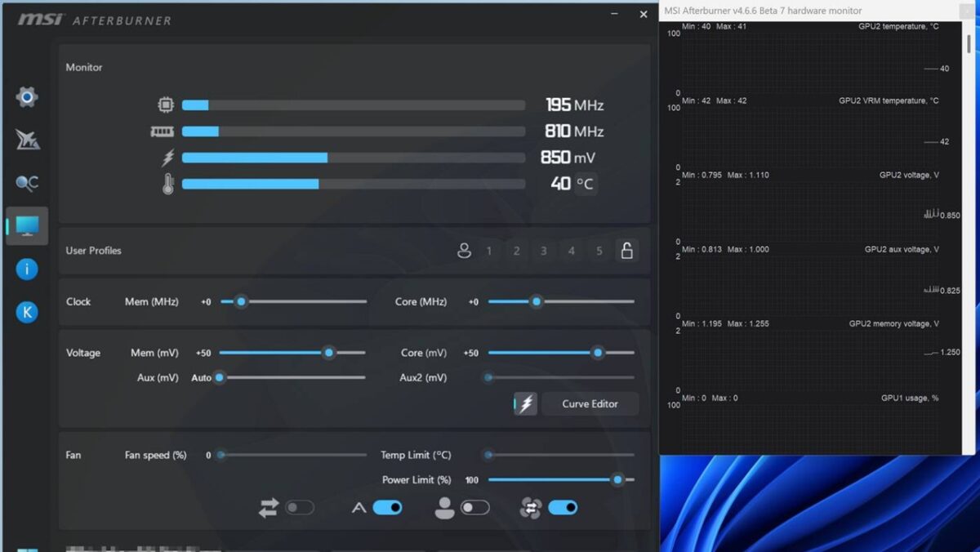Select user profile slot 1
Screen dimensions: 980x552
coord(489,251)
